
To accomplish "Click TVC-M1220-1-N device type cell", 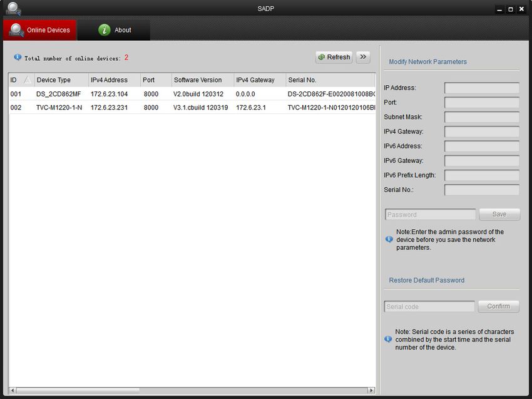I will [59, 108].
